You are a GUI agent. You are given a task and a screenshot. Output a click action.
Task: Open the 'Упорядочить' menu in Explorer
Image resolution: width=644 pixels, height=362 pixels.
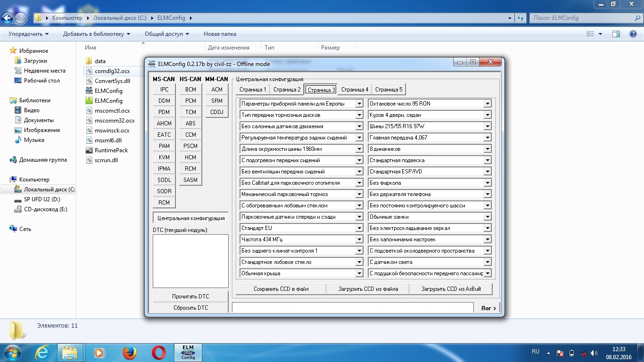point(28,34)
